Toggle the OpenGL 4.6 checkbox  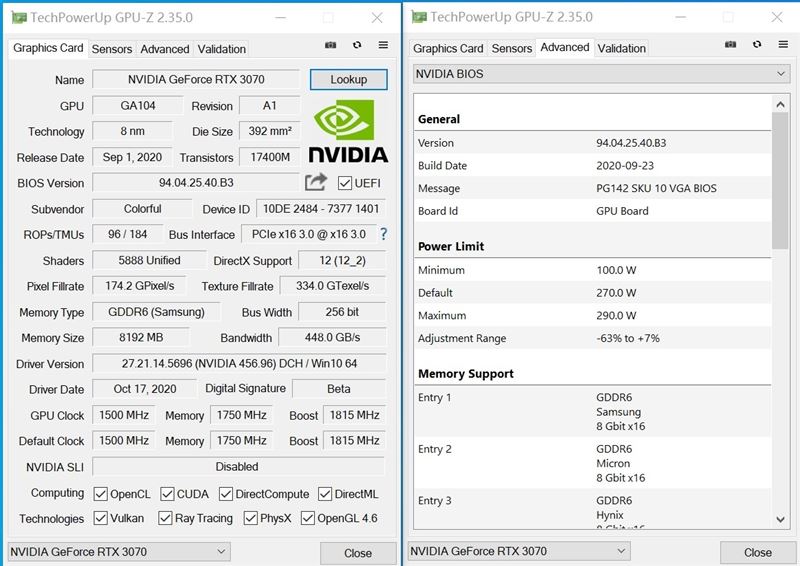(308, 518)
